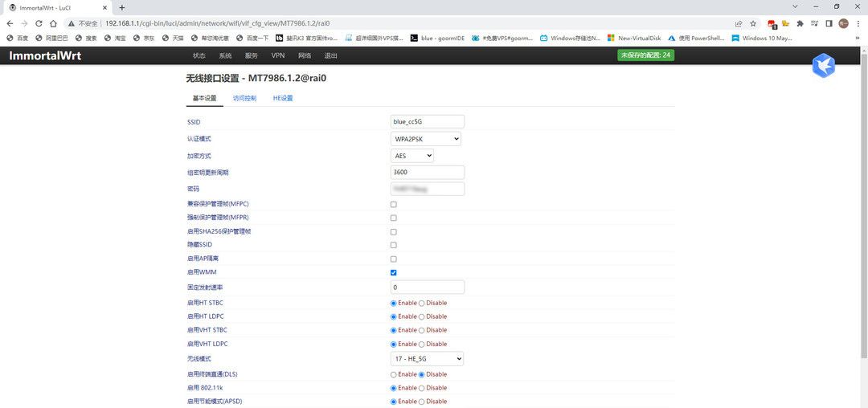The image size is (868, 408).
Task: Select Disable for 启用 802.11k
Action: (x=422, y=388)
